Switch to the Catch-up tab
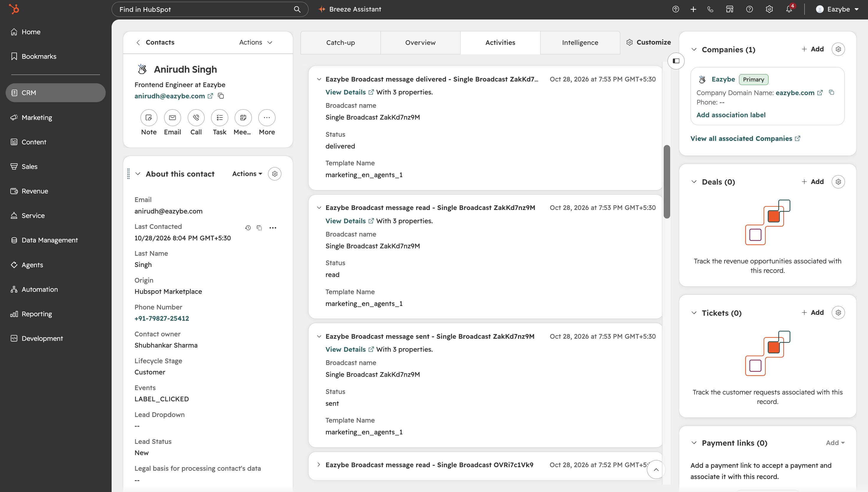 point(340,43)
